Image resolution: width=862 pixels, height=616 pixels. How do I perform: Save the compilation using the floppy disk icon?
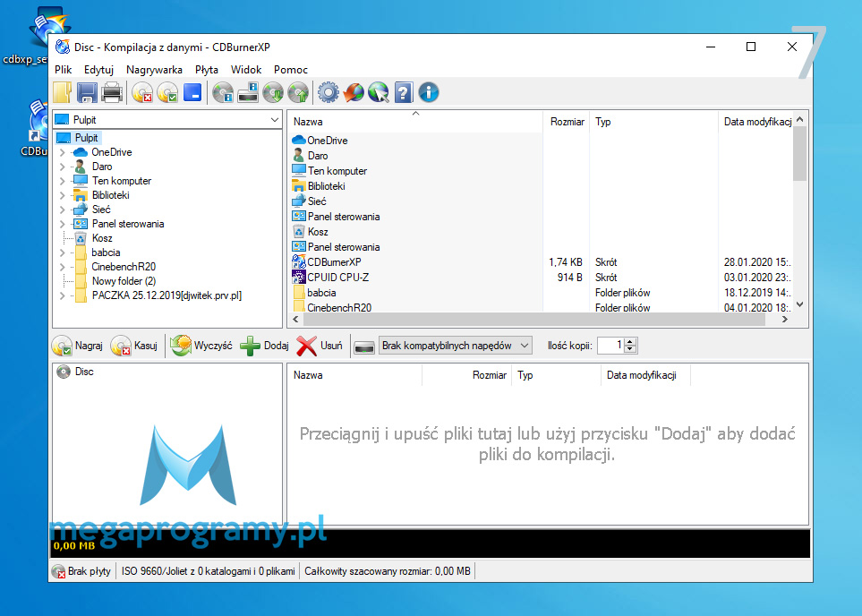tap(87, 92)
